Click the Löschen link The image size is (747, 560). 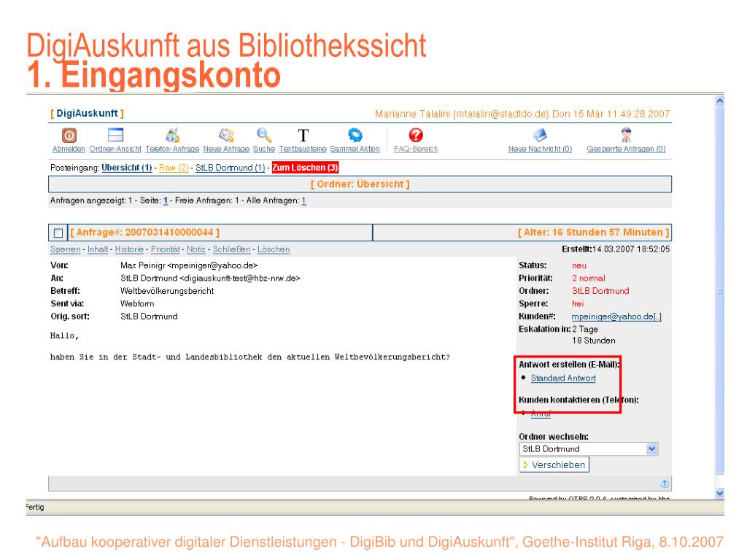tap(274, 249)
